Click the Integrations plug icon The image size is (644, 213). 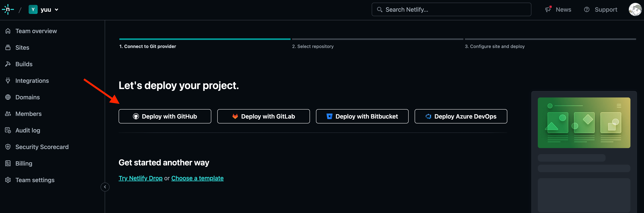tap(8, 81)
